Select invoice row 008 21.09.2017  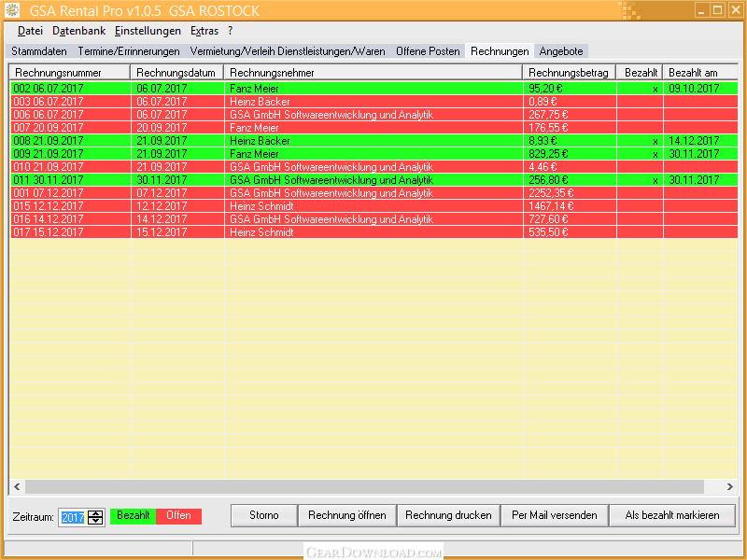374,141
